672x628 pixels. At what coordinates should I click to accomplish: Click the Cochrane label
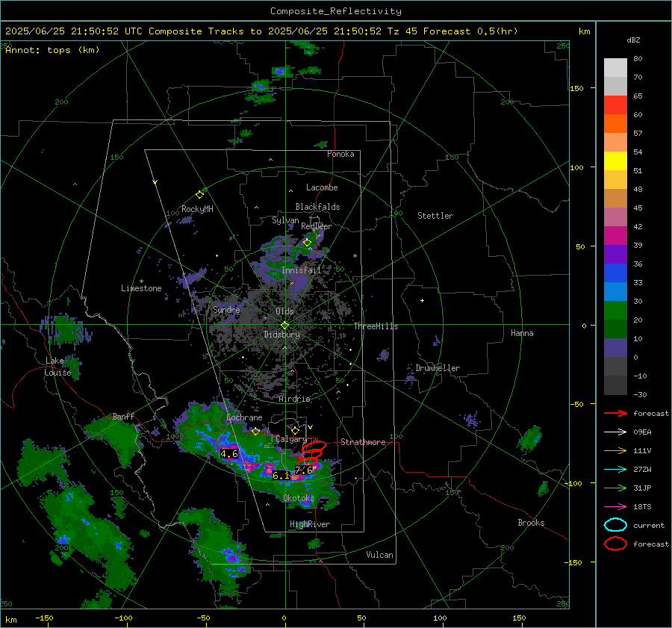(244, 417)
